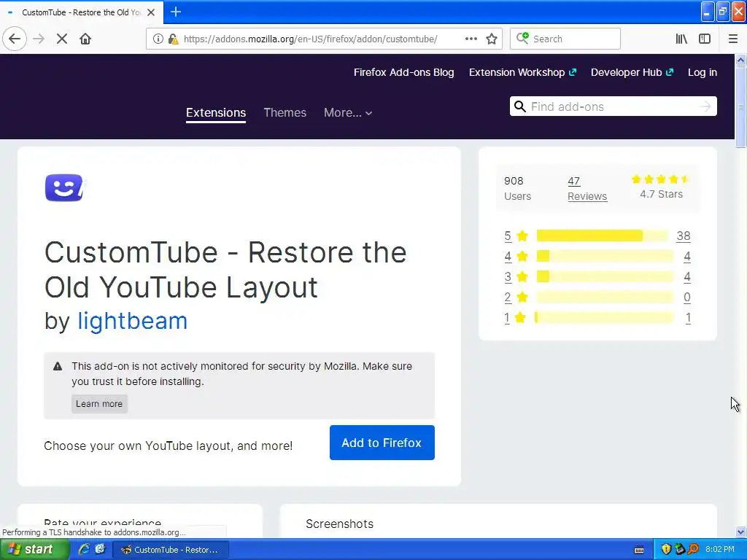The image size is (747, 560).
Task: Click the 38 five-star count
Action: pos(683,236)
